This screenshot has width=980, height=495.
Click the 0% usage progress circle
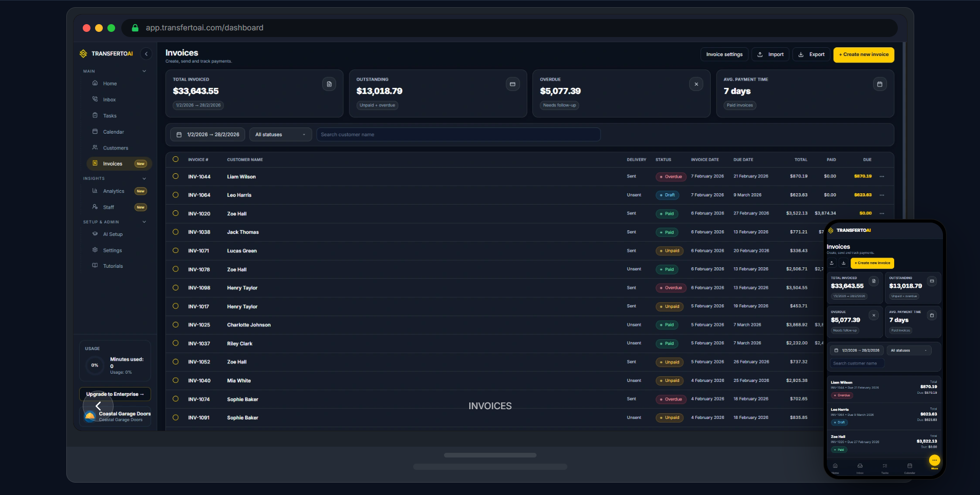(94, 365)
